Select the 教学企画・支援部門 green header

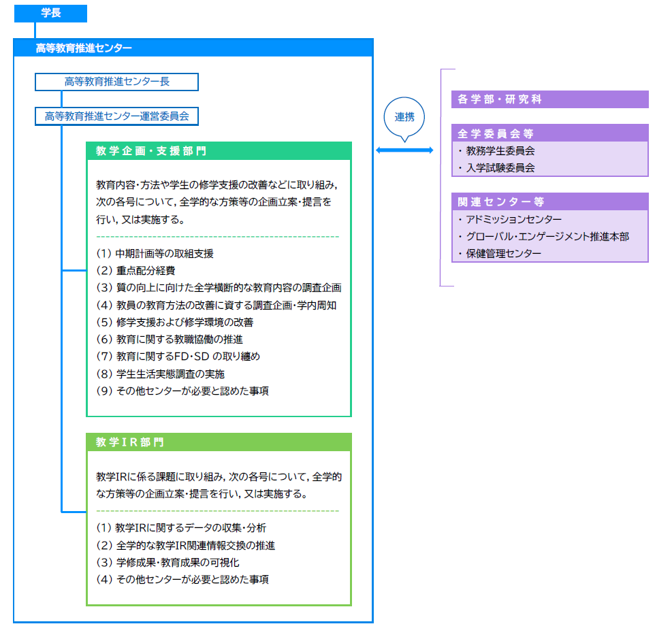pyautogui.click(x=219, y=151)
